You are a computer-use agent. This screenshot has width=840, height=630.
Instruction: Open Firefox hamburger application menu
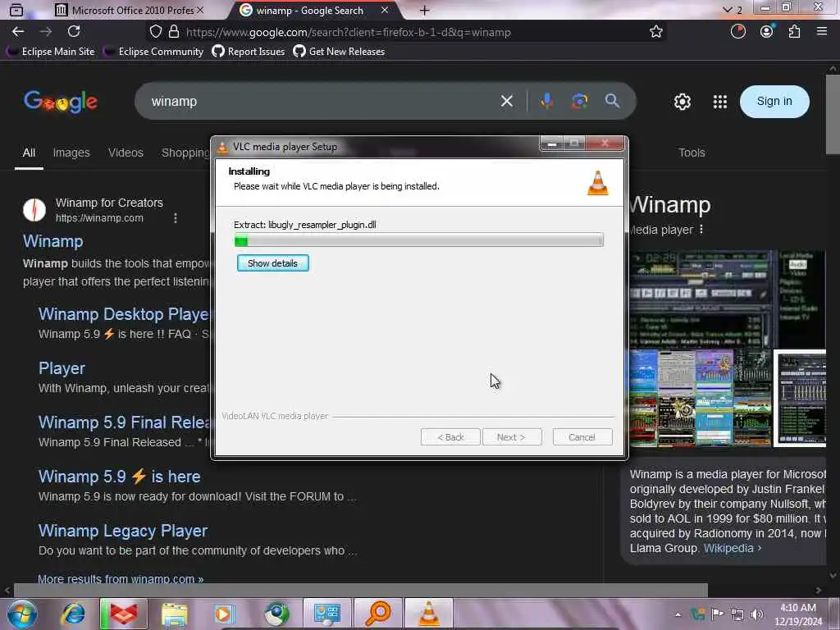pyautogui.click(x=822, y=32)
